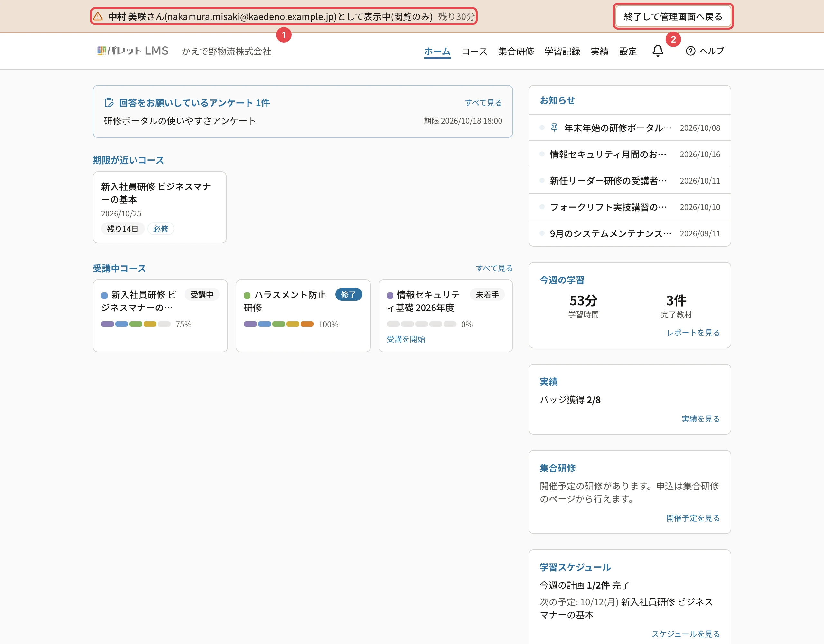Click the 100% progress bar

[278, 324]
